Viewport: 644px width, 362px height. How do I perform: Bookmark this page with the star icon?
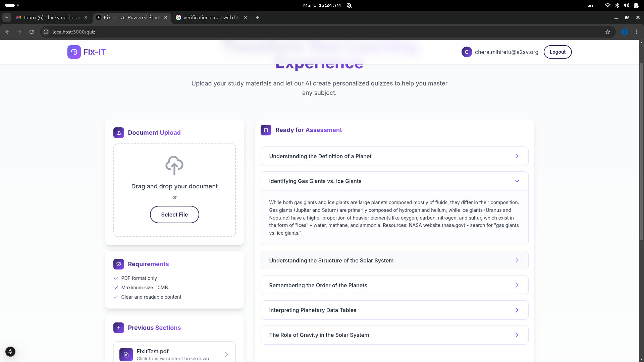click(x=608, y=32)
